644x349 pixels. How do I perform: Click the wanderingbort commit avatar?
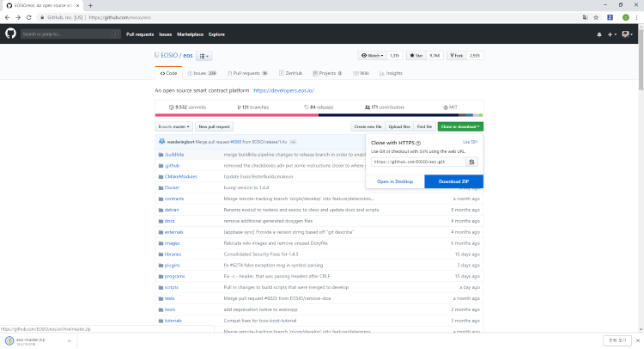pyautogui.click(x=161, y=142)
